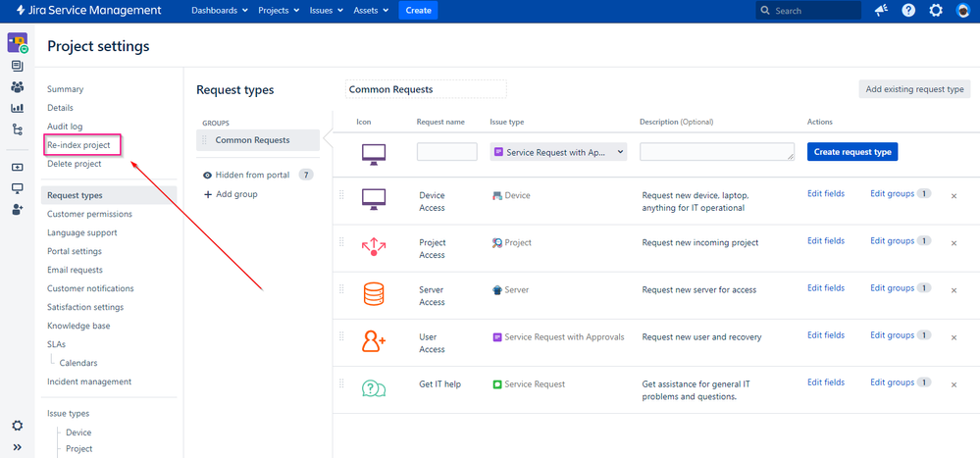Click Add existing request type button
This screenshot has width=980, height=458.
coord(914,89)
